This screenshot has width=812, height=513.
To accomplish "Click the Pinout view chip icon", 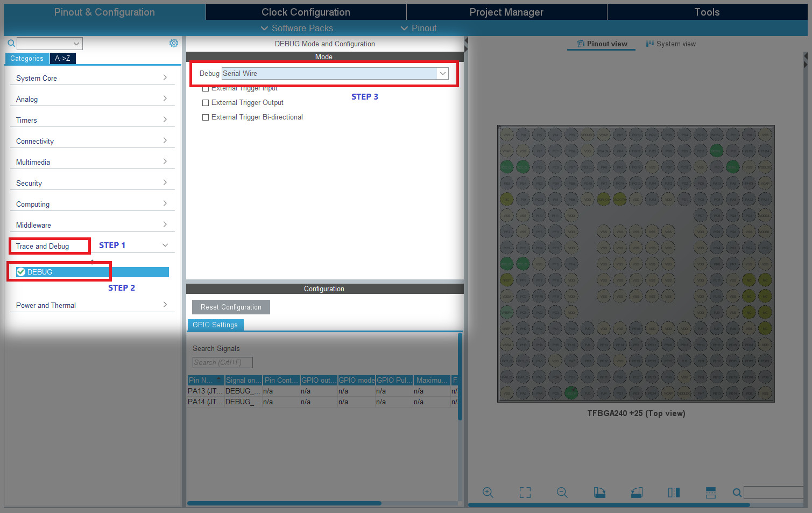I will pyautogui.click(x=581, y=44).
